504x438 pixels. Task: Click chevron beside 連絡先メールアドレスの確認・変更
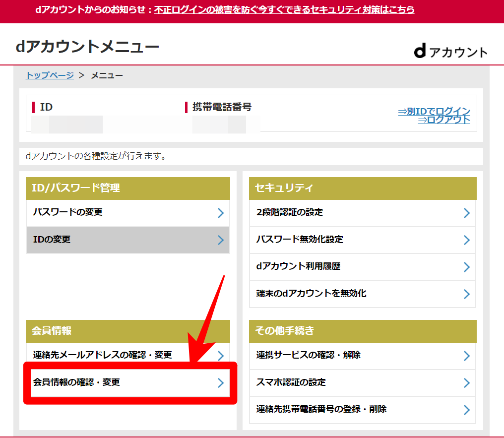click(220, 356)
